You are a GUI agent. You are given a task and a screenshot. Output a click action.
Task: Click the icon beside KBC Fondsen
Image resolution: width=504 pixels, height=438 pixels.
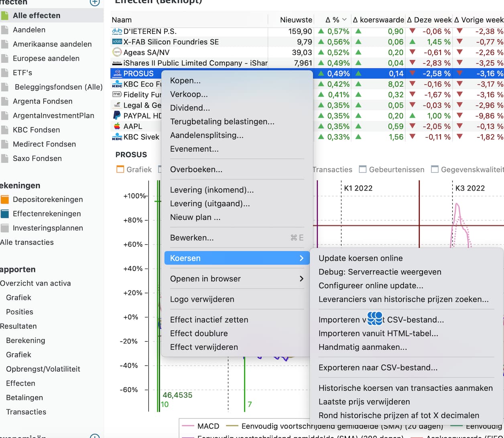(x=4, y=130)
